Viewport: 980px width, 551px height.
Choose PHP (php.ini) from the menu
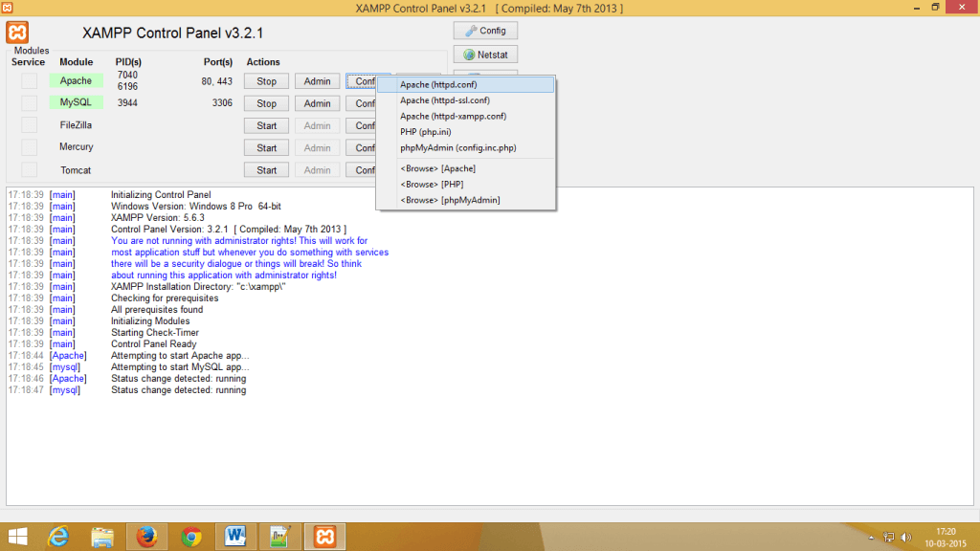pos(466,132)
